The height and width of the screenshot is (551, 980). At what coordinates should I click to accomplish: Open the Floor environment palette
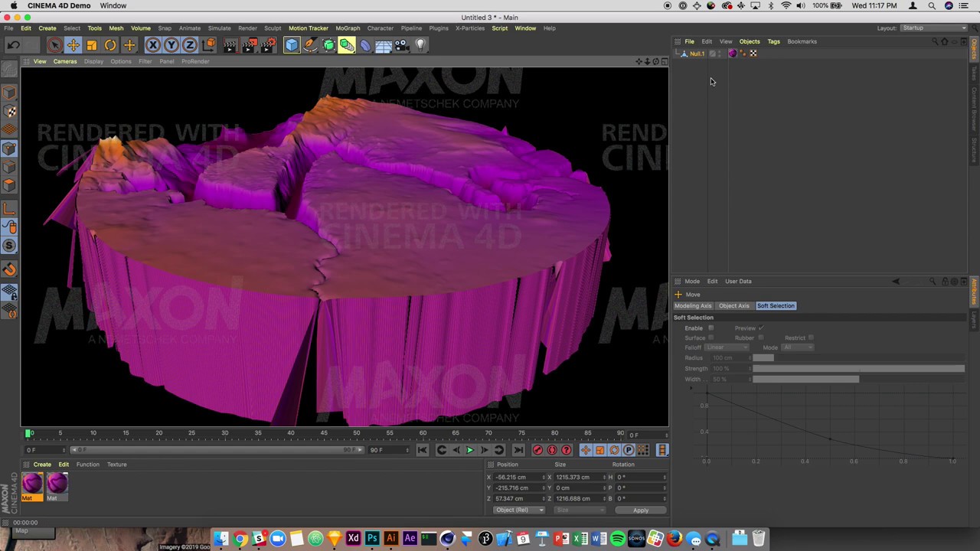click(x=384, y=45)
